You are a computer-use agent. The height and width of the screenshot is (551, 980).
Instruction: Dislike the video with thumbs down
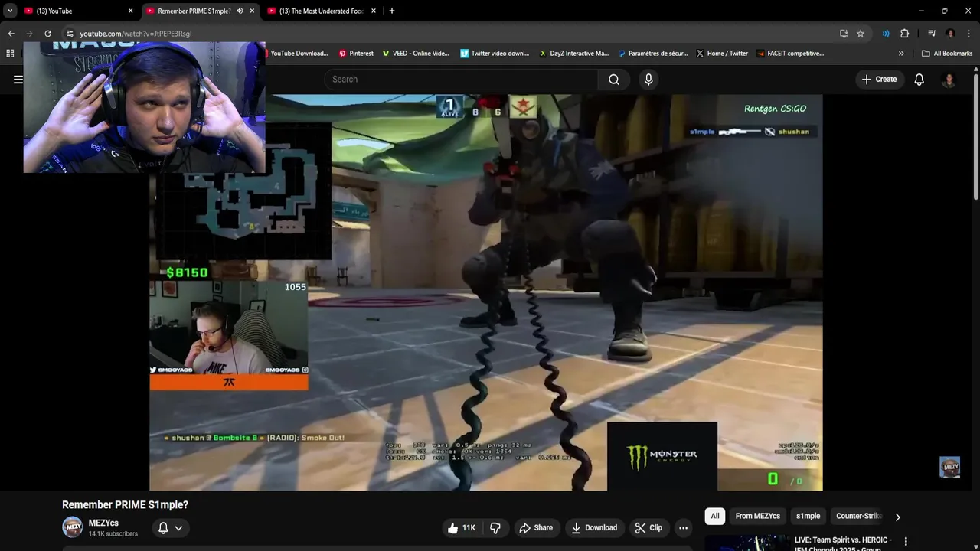495,528
